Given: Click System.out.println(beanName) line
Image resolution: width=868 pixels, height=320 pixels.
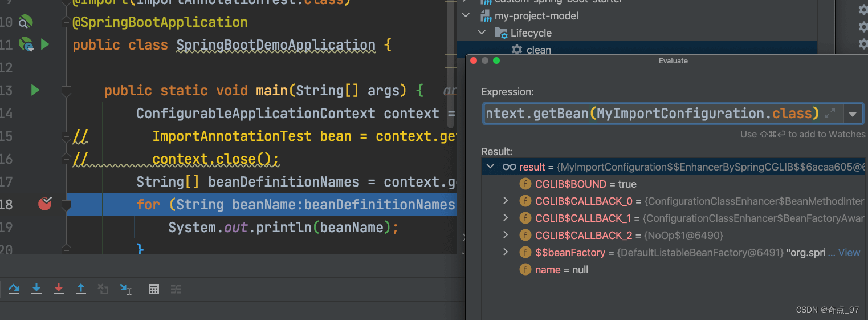Looking at the screenshot, I should 283,228.
